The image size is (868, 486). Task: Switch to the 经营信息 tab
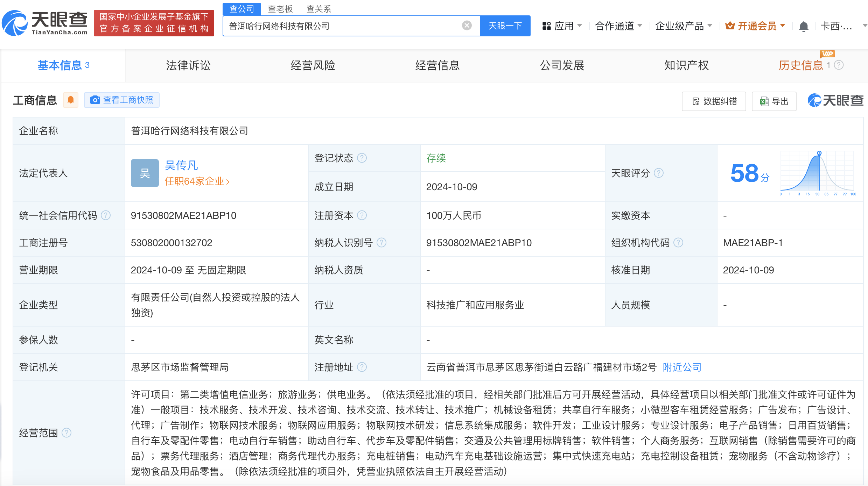click(x=437, y=65)
